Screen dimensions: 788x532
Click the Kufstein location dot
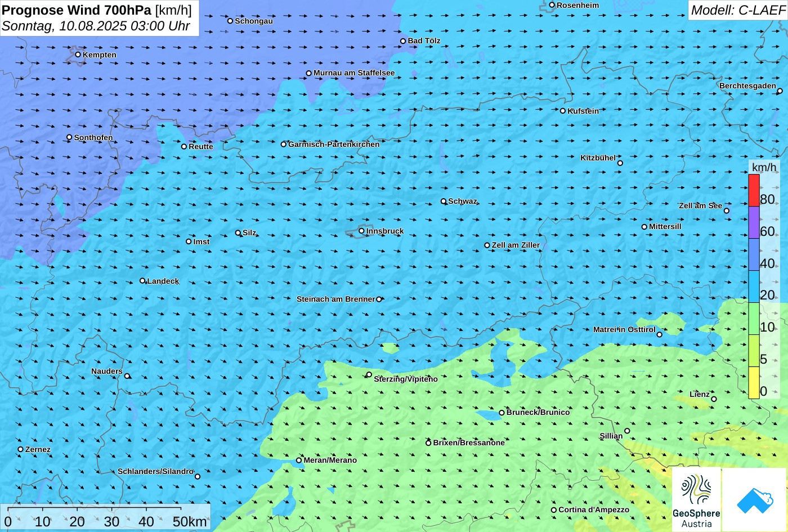tap(562, 111)
